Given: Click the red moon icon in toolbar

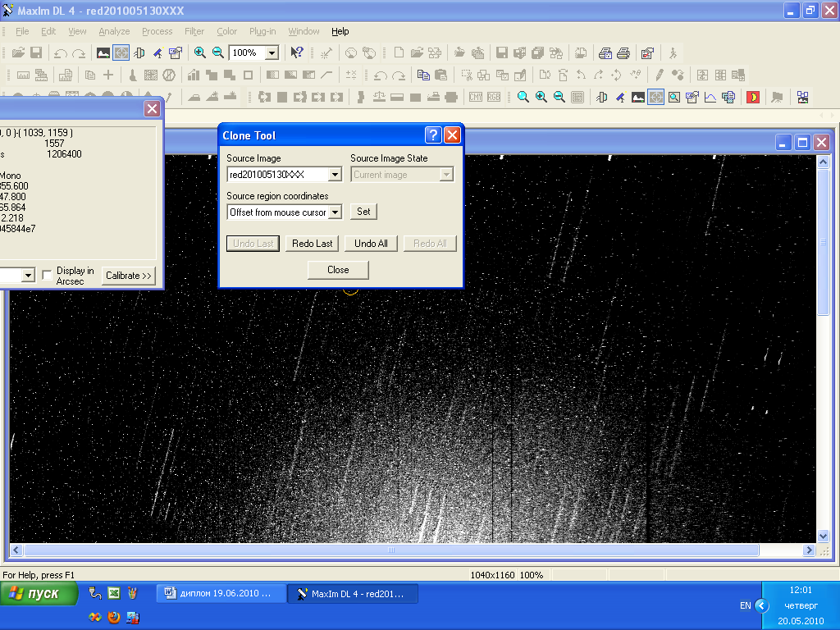Looking at the screenshot, I should pos(752,97).
